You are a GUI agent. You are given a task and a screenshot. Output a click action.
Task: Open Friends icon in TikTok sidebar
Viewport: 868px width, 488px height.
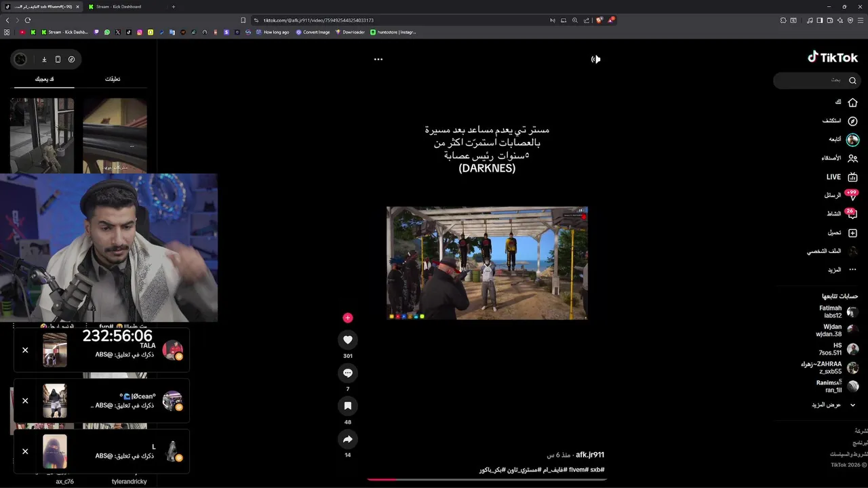tap(852, 158)
